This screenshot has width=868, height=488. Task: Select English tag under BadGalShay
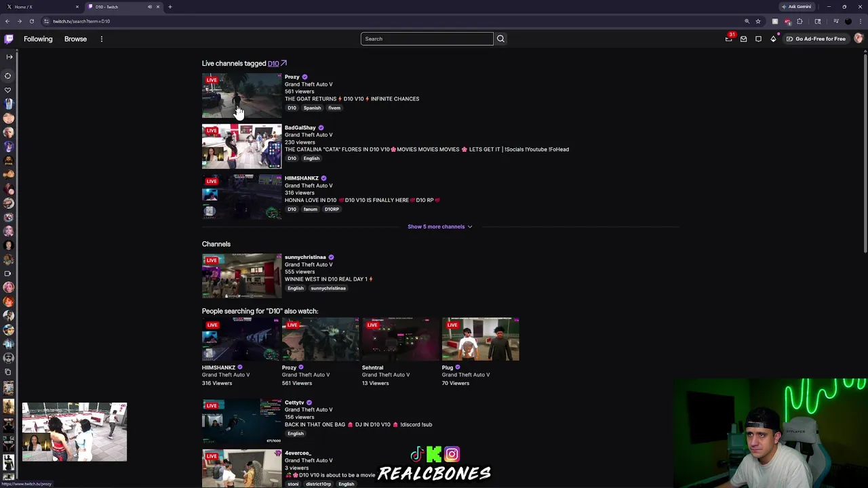311,159
